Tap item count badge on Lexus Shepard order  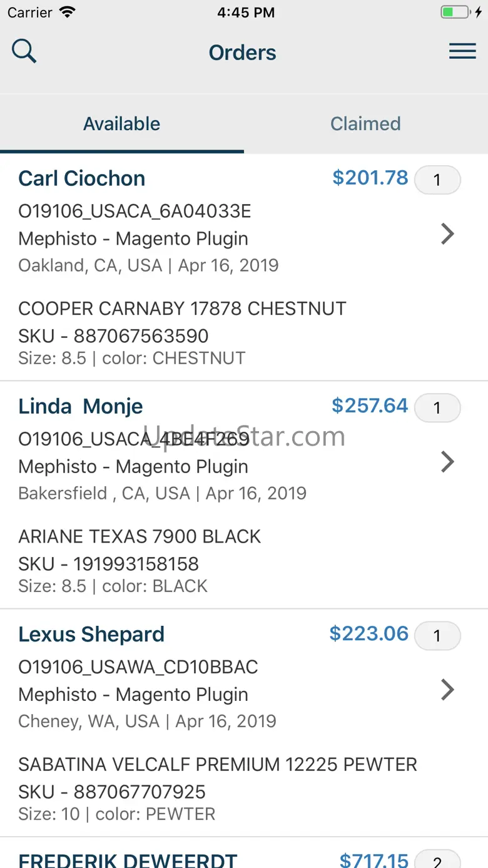(x=437, y=636)
